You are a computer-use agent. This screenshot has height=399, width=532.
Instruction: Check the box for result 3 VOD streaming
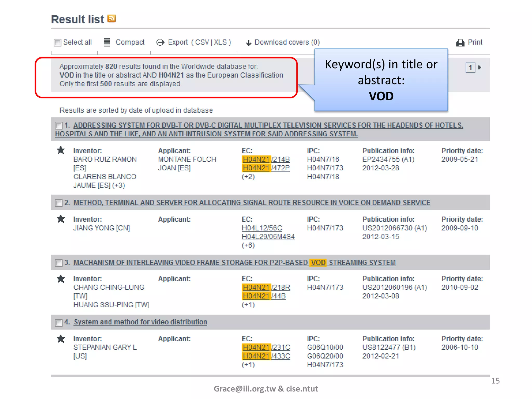(59, 263)
